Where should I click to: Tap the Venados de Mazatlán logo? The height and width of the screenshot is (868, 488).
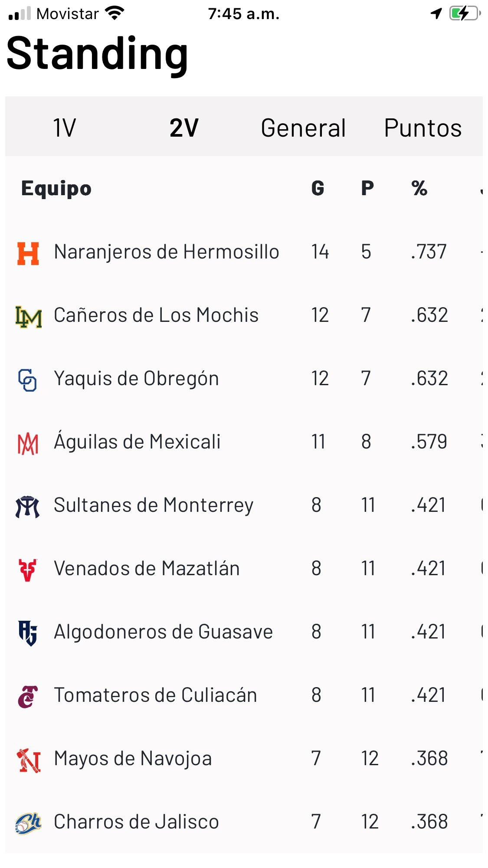(28, 570)
